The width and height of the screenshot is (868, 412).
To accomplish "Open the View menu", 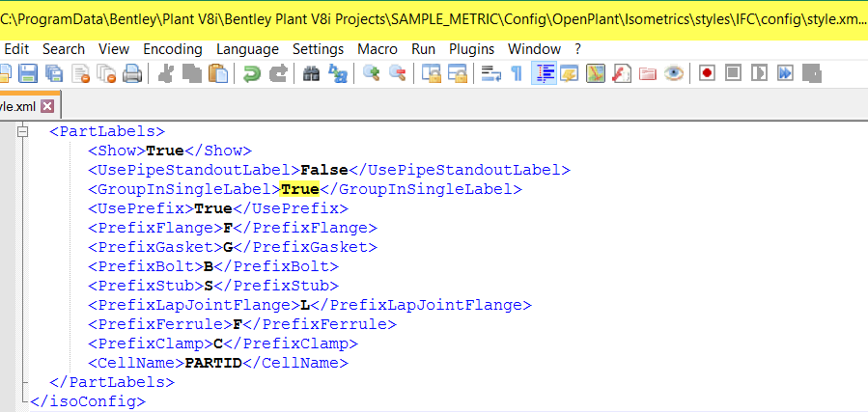I will (x=114, y=49).
